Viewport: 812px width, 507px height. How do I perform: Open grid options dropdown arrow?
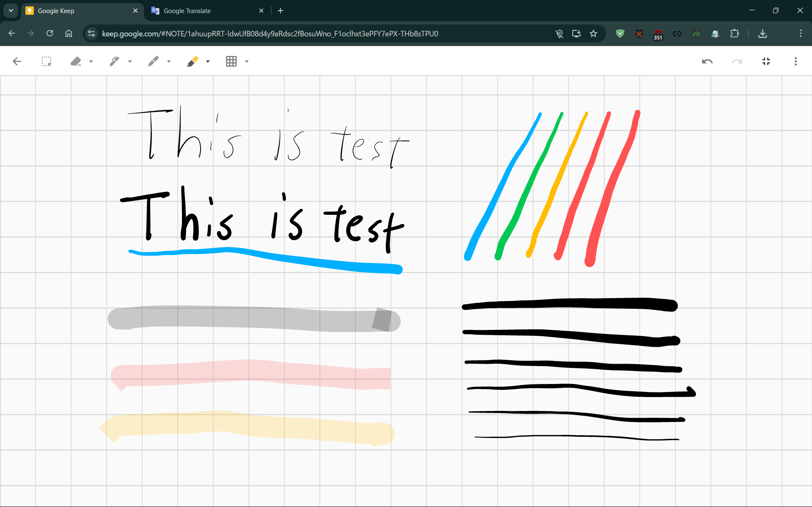pyautogui.click(x=247, y=61)
